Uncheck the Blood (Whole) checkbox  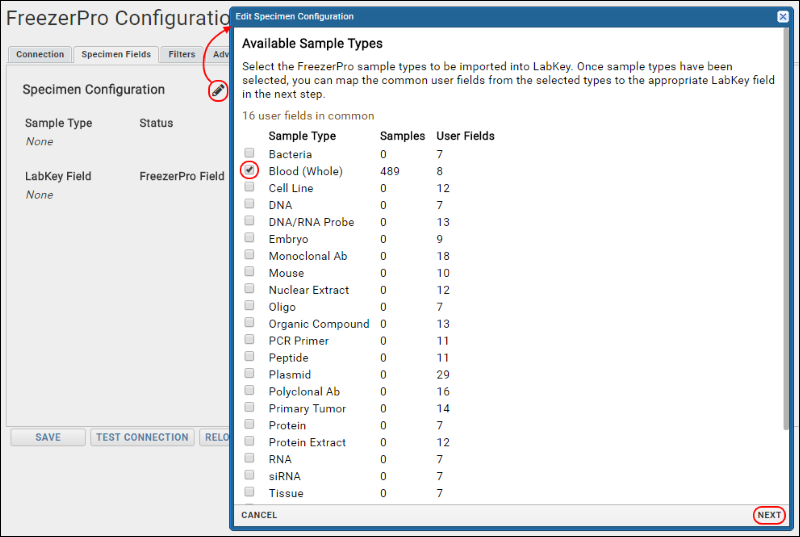pyautogui.click(x=249, y=170)
